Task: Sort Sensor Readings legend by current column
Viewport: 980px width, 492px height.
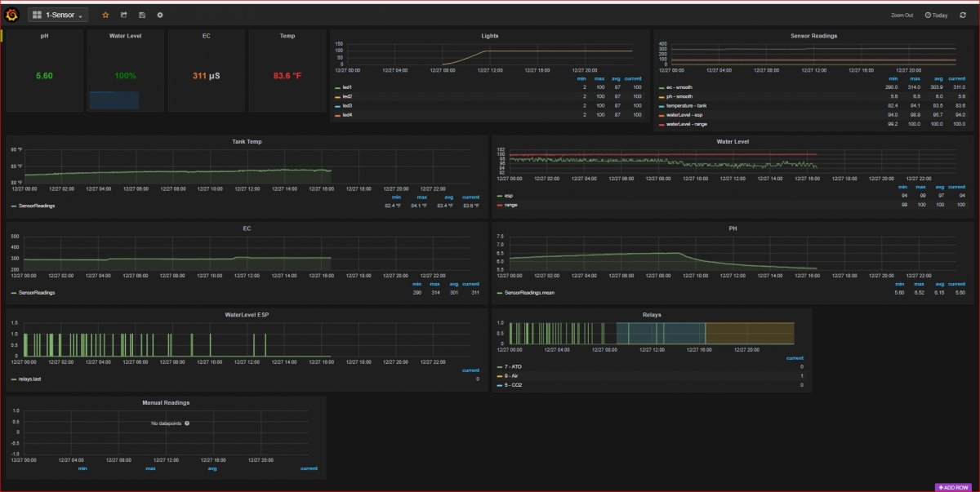Action: pos(957,78)
